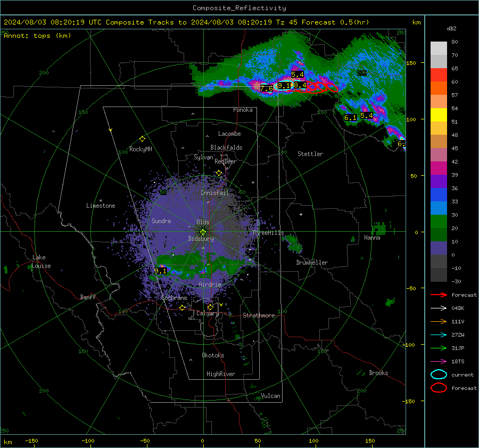Click the Composite_Reflectivity title text
This screenshot has width=479, height=448.
pyautogui.click(x=239, y=8)
